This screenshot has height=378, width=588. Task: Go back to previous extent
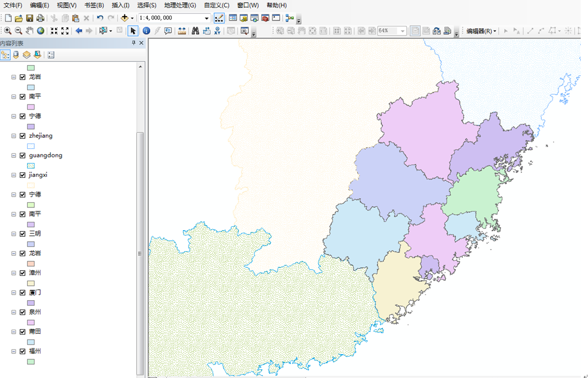point(78,31)
